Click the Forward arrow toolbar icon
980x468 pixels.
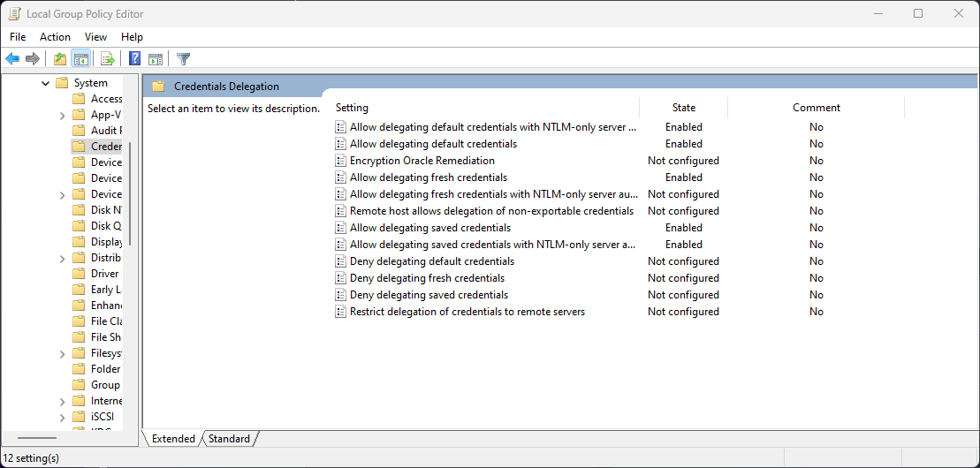pyautogui.click(x=33, y=59)
